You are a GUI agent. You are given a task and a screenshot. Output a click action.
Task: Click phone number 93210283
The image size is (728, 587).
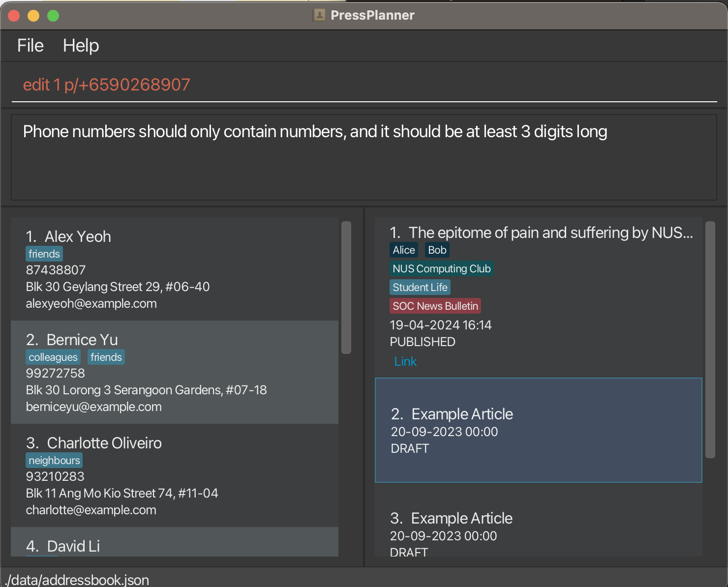pos(55,476)
